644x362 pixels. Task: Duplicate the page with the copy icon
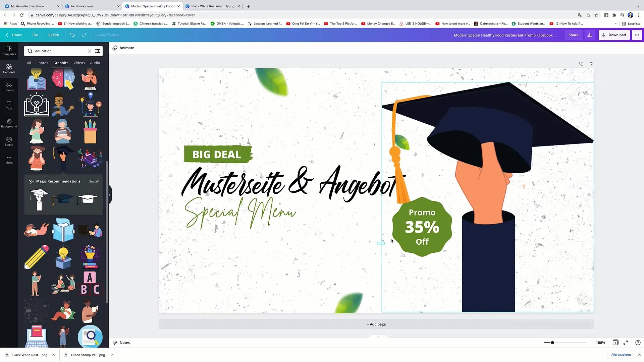(x=581, y=63)
